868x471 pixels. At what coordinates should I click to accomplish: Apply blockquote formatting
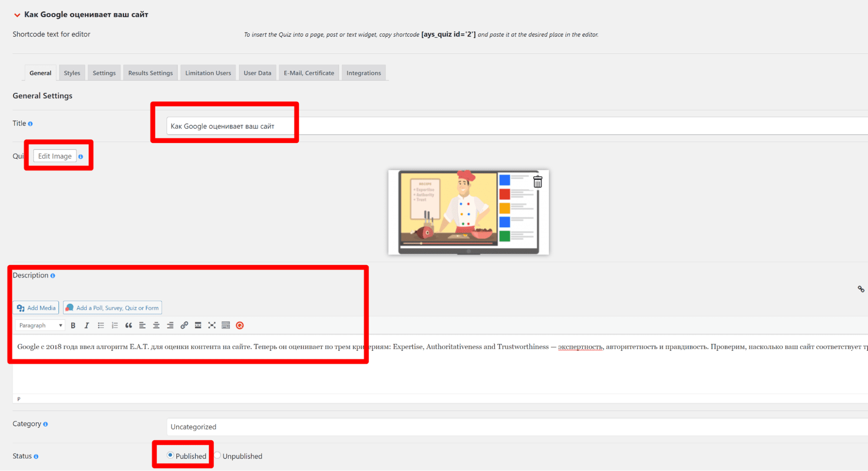[129, 325]
